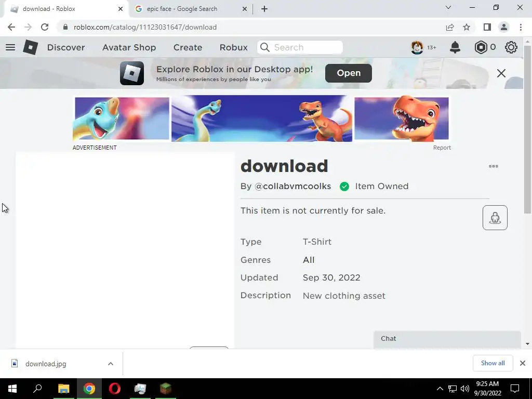The image size is (532, 399).
Task: Show hidden system tray icons
Action: coord(440,389)
